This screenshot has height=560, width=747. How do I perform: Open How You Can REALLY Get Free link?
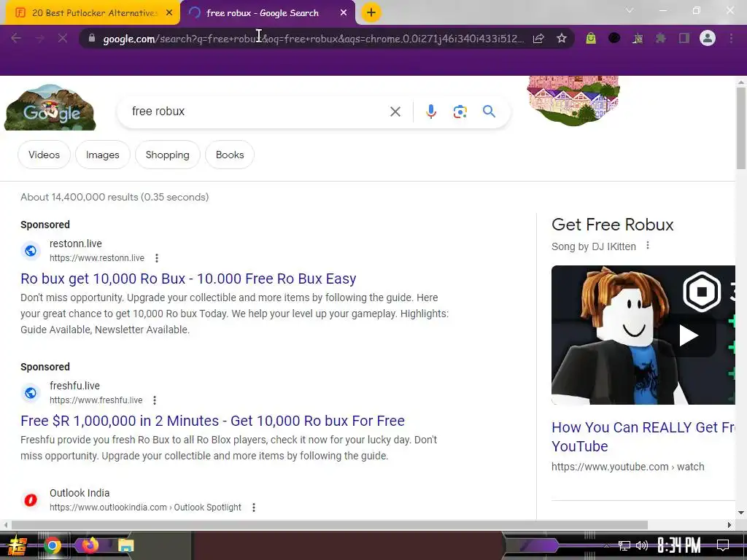pos(643,437)
